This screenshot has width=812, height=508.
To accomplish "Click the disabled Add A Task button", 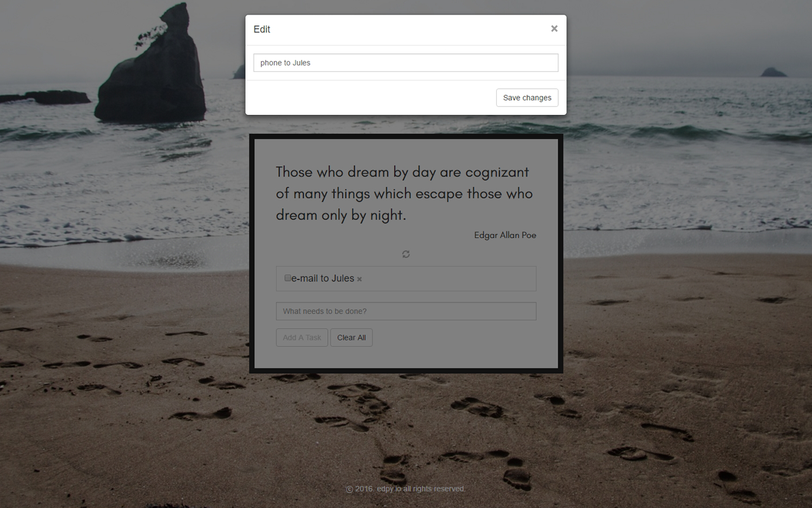I will pyautogui.click(x=301, y=337).
